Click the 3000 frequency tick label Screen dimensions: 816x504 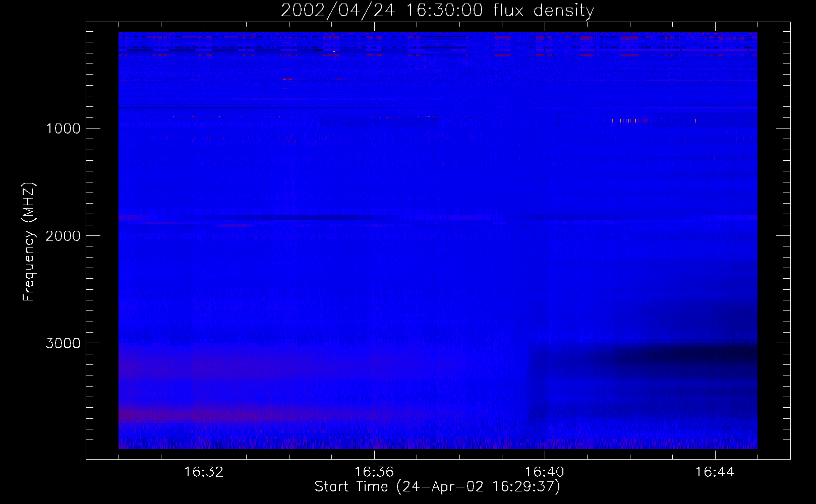pos(63,343)
